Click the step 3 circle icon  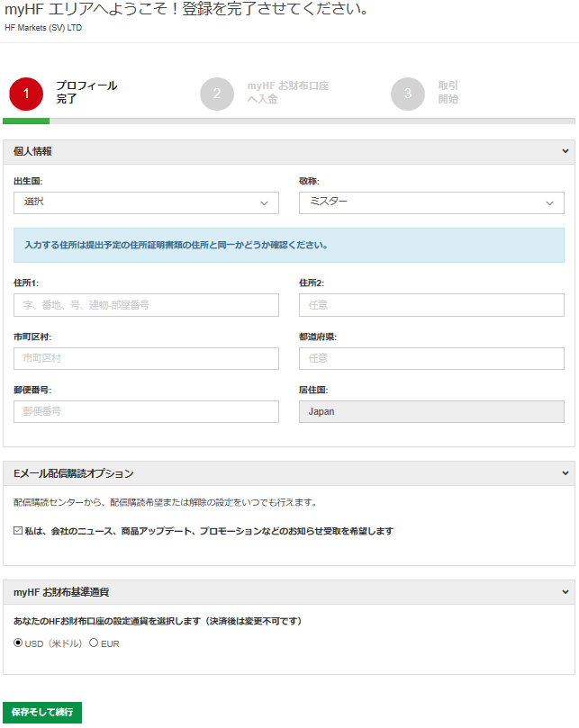point(408,94)
